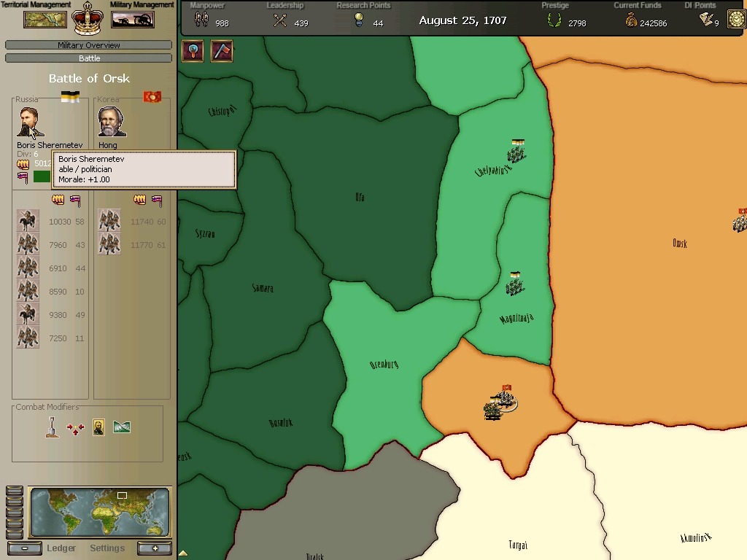747x560 pixels.
Task: Open Territorial Management label
Action: point(36,5)
